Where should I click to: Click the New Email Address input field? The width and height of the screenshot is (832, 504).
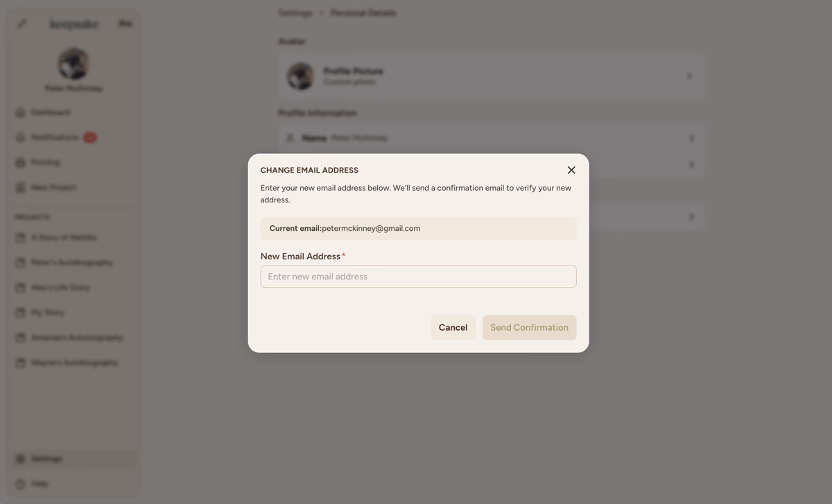[418, 277]
